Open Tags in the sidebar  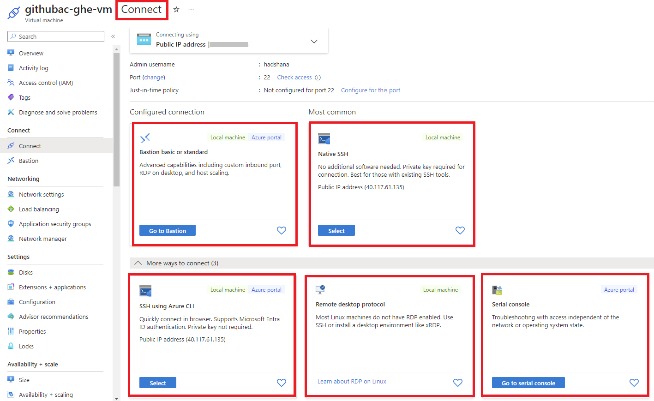[x=25, y=97]
